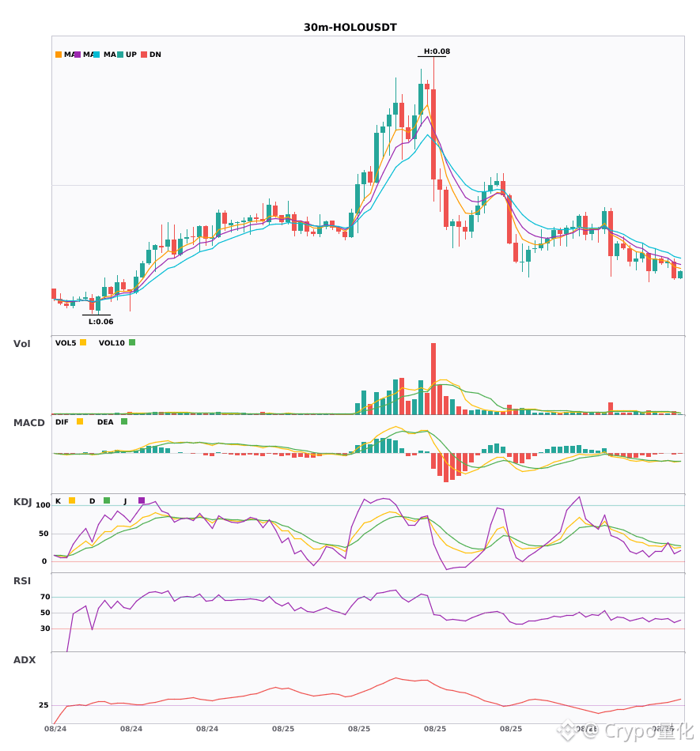
Task: Click the RSI axis value 70
Action: click(45, 597)
